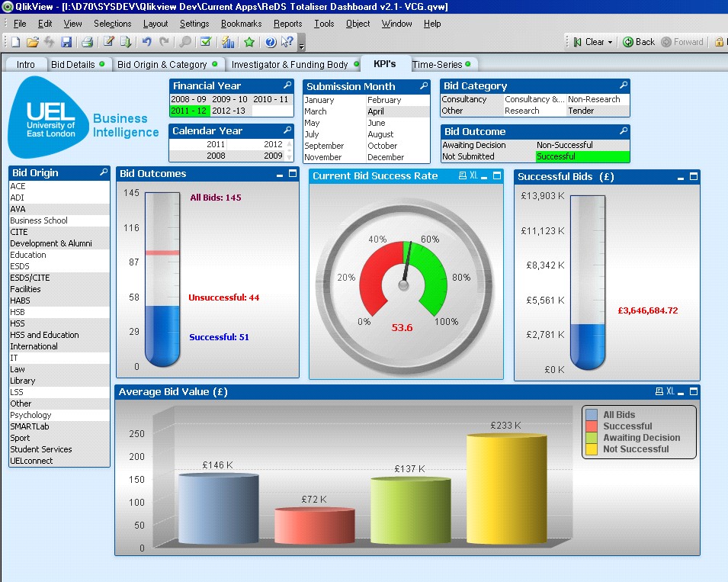728x582 pixels.
Task: Activate context help cursor-question icon
Action: tap(287, 42)
